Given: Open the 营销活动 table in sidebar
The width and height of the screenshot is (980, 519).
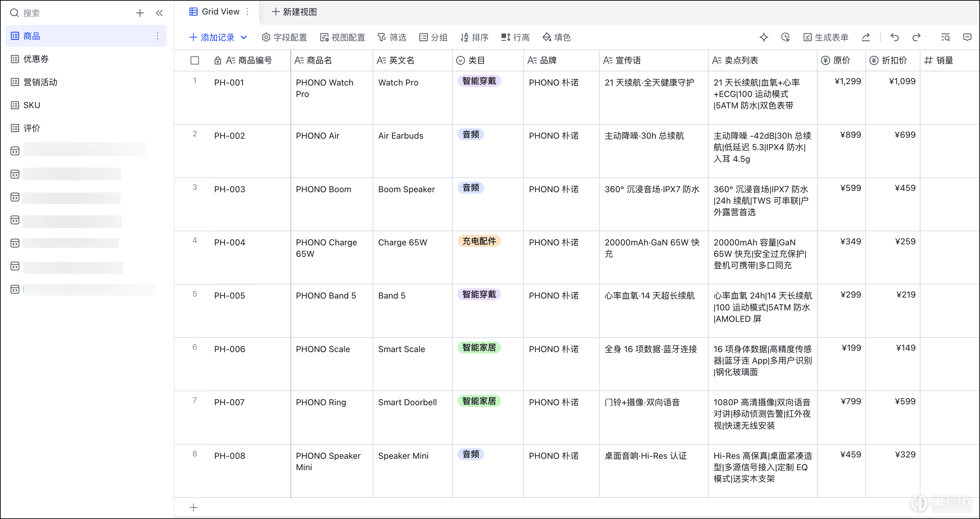Looking at the screenshot, I should click(86, 82).
